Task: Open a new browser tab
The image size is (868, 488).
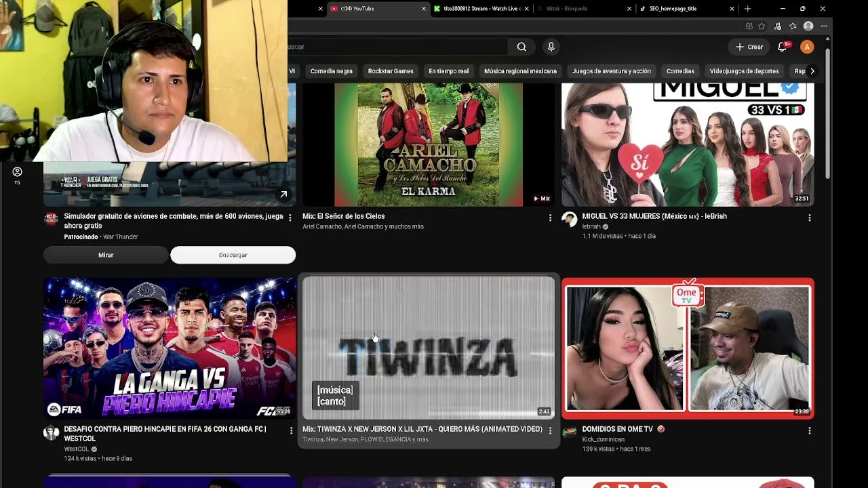Action: point(748,9)
